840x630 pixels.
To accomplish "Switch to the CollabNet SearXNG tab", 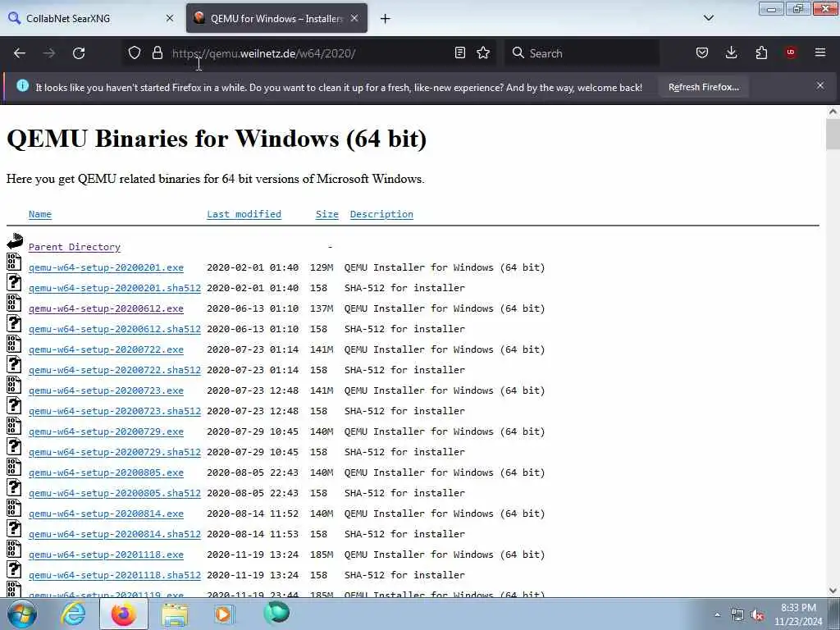I will pos(91,18).
